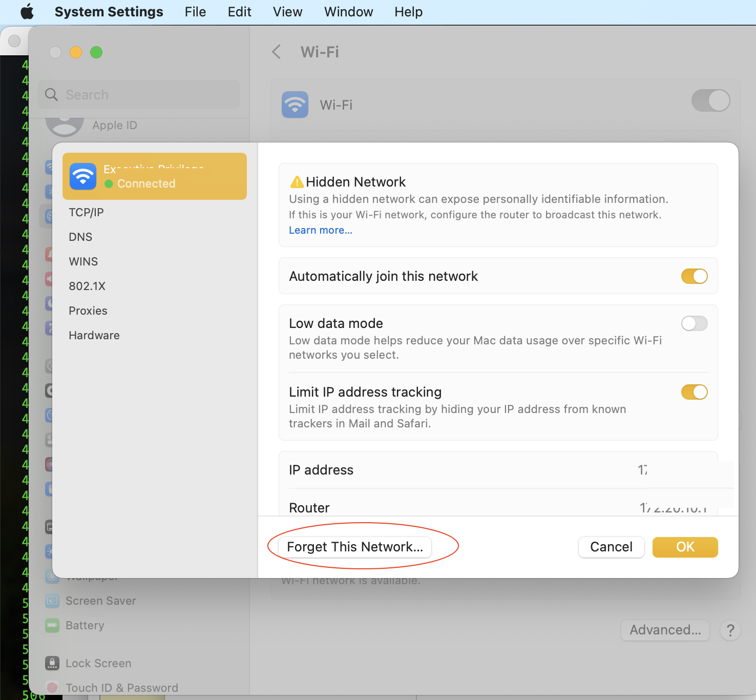Switch to the TCP/IP tab
Viewport: 756px width, 700px height.
pos(86,212)
